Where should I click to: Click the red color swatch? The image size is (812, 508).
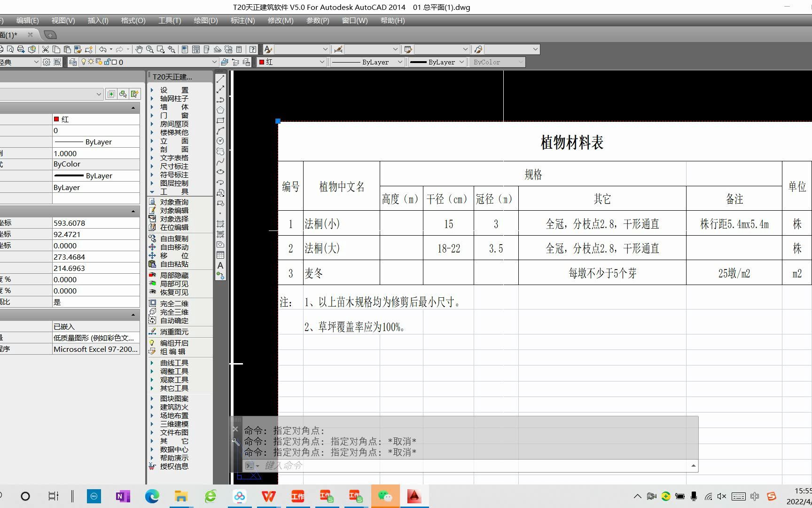click(261, 62)
